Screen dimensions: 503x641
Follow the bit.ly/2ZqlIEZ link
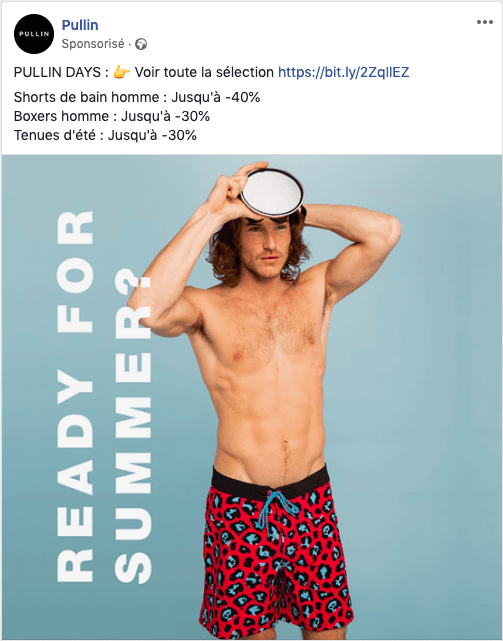(344, 72)
